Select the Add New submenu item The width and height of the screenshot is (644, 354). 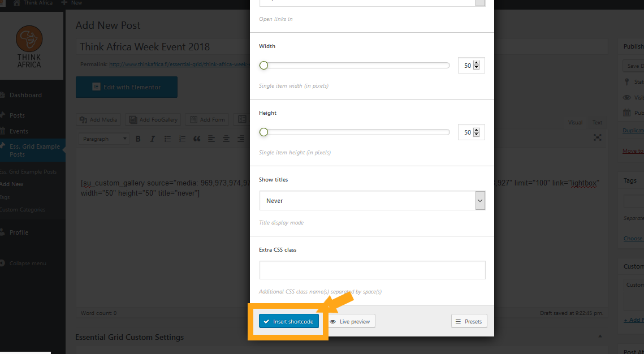[11, 184]
